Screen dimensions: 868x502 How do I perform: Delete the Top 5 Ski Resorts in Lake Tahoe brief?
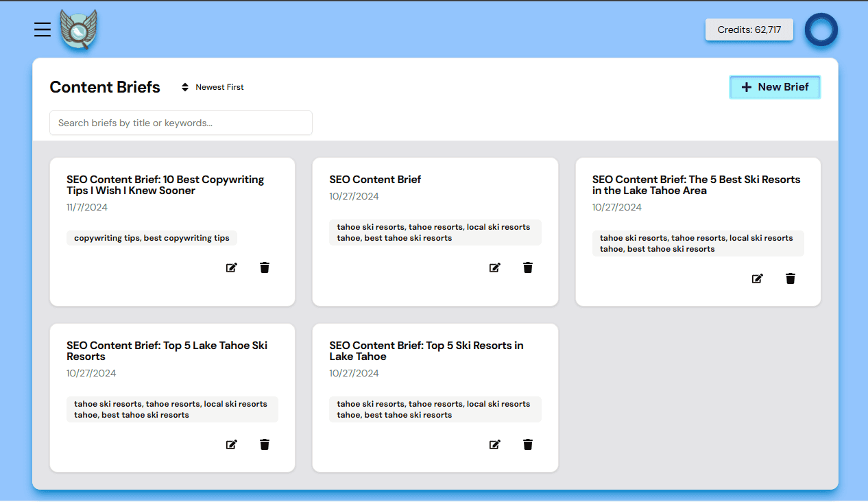[x=527, y=444]
